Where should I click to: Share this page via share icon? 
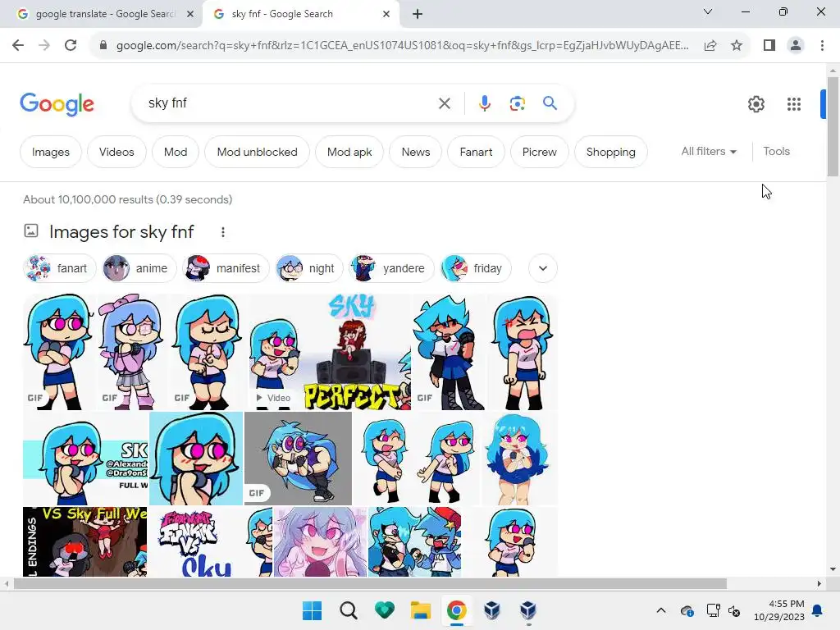click(710, 46)
